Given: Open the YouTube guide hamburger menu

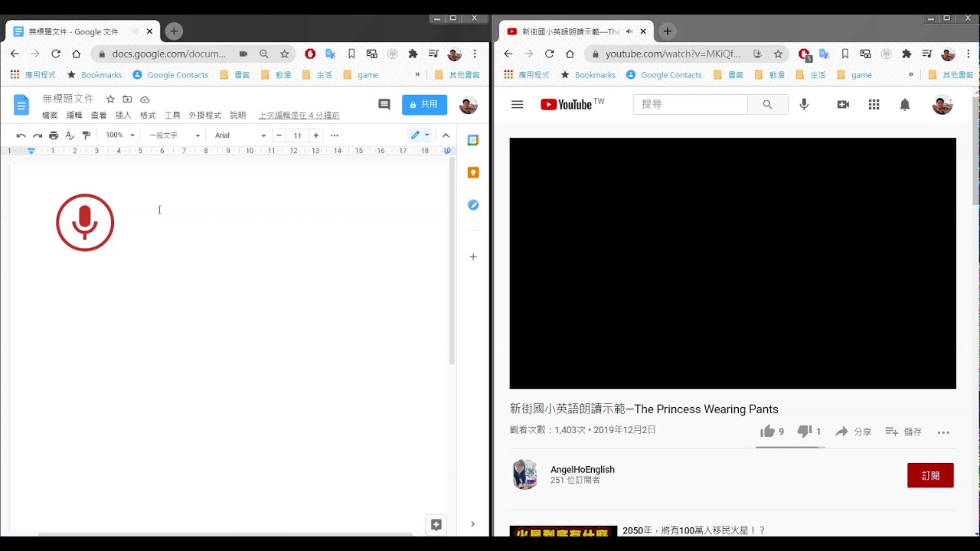Looking at the screenshot, I should click(517, 105).
